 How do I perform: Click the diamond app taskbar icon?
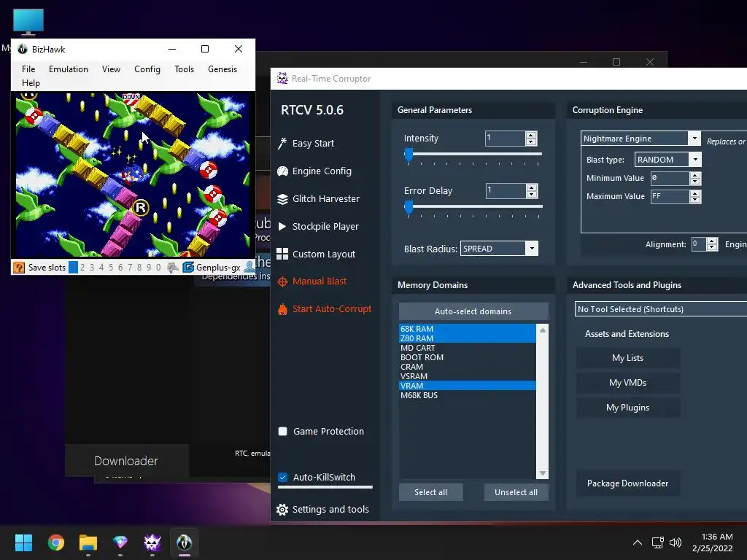click(x=120, y=542)
